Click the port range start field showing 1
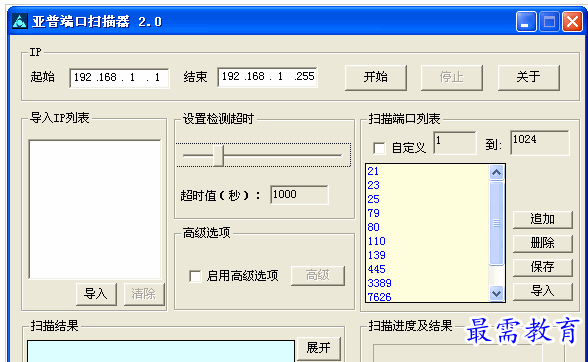Screen dimensions: 588x362 click(454, 143)
